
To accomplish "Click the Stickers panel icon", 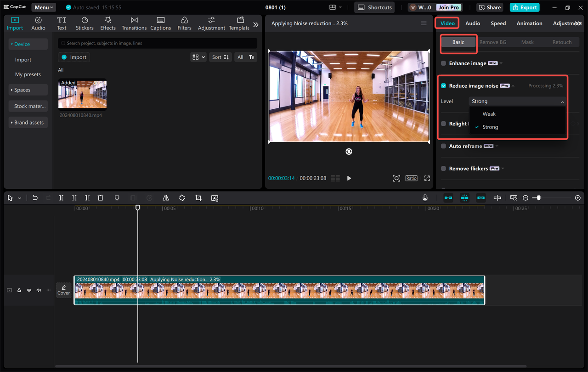I will pos(85,23).
